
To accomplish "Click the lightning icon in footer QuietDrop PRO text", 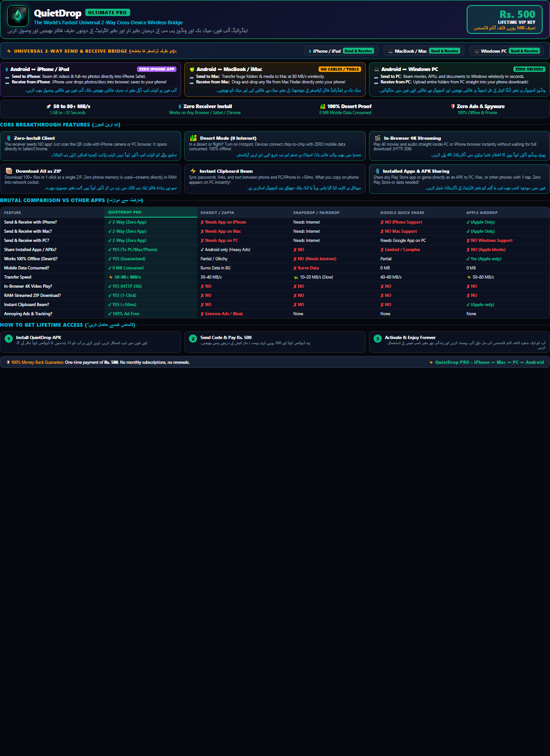I will (431, 362).
